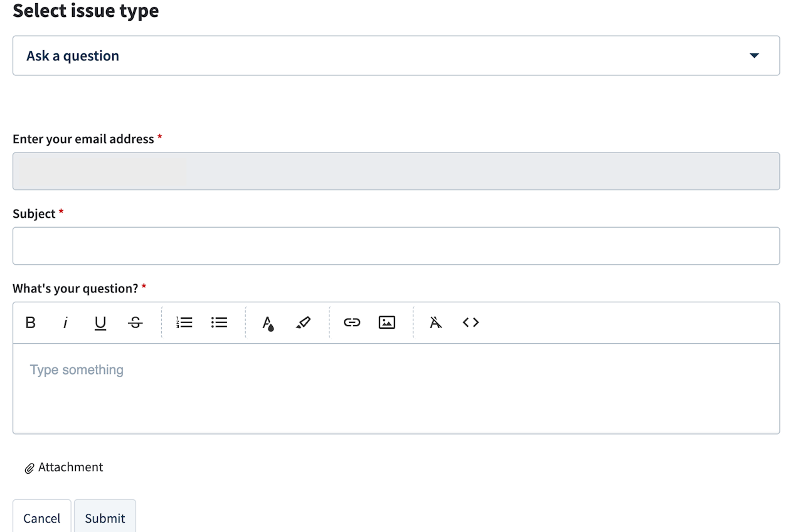Choose a text highlight color
Viewport: 803px width, 532px height.
point(303,322)
